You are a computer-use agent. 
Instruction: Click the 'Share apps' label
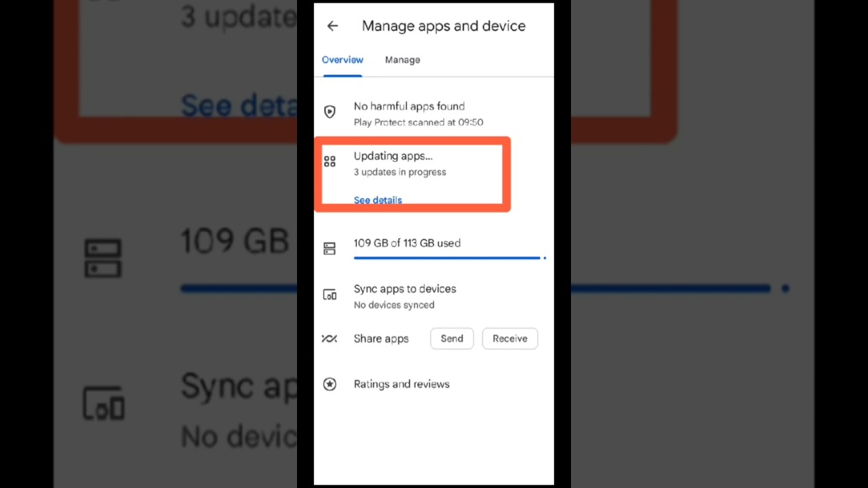[381, 339]
